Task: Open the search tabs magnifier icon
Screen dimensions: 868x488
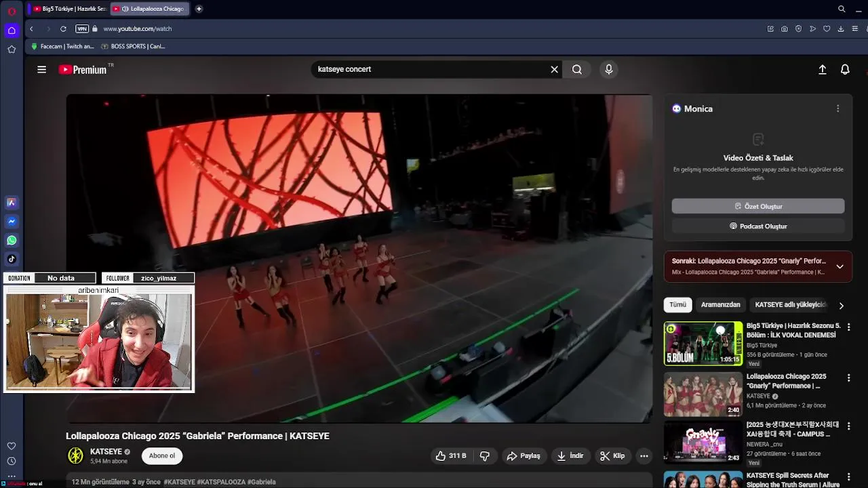Action: [x=842, y=9]
